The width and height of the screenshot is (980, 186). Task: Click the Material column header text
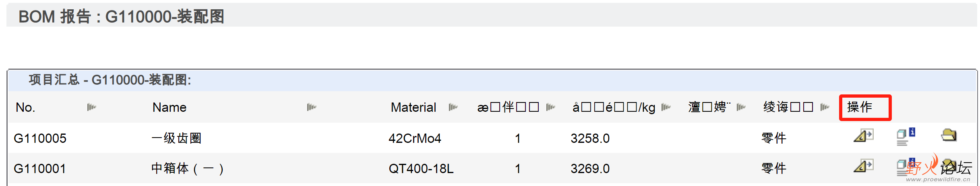(413, 107)
